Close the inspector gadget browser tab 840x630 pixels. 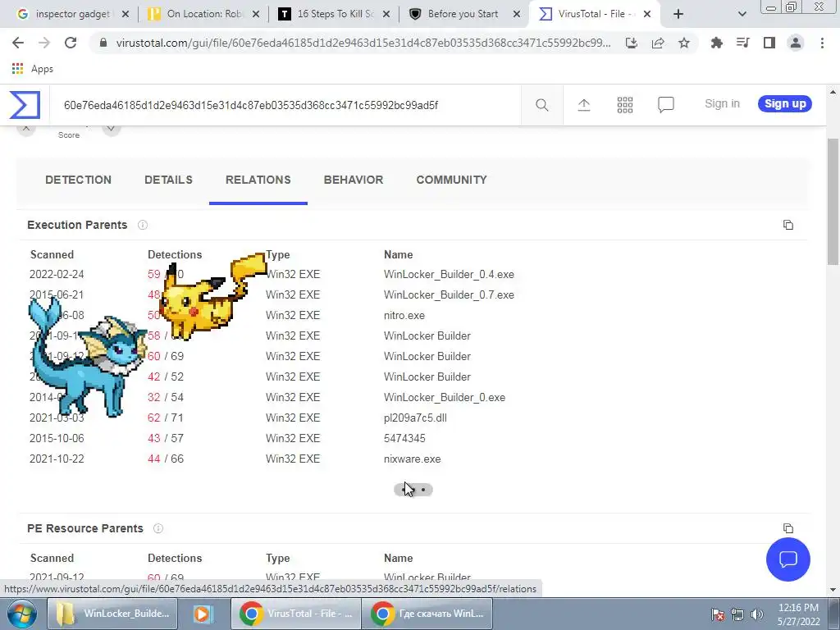click(126, 15)
